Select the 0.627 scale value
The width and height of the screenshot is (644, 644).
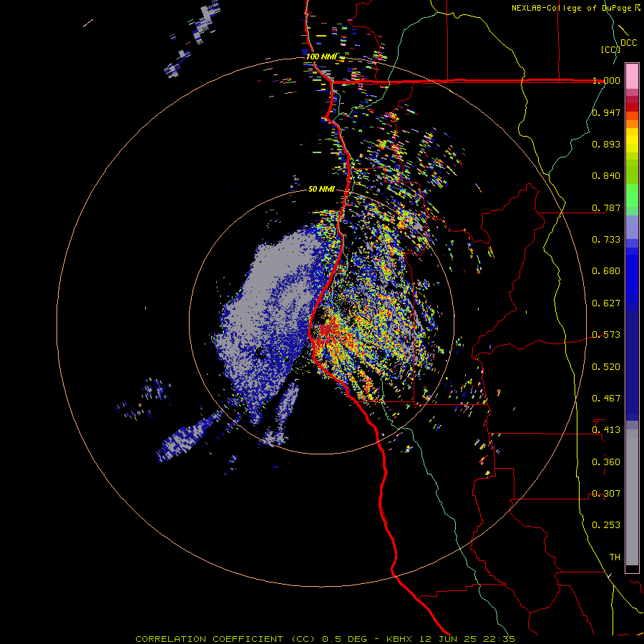point(606,303)
